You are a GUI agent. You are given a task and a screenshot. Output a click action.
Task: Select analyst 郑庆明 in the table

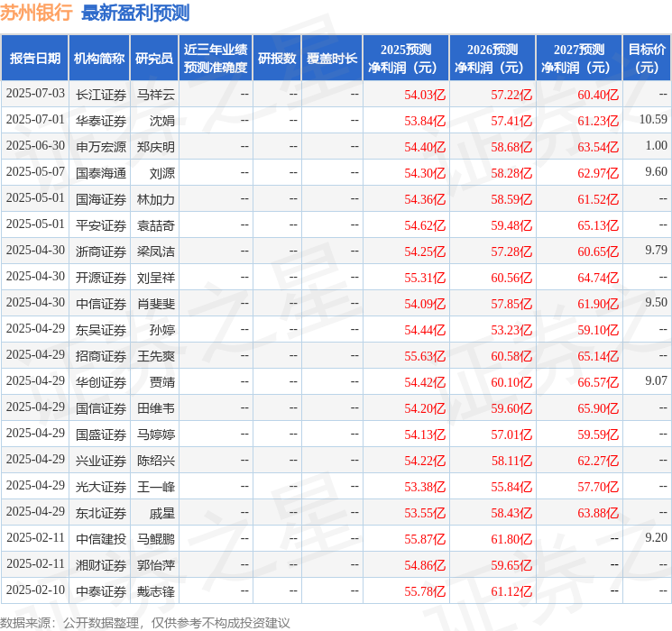click(x=155, y=146)
